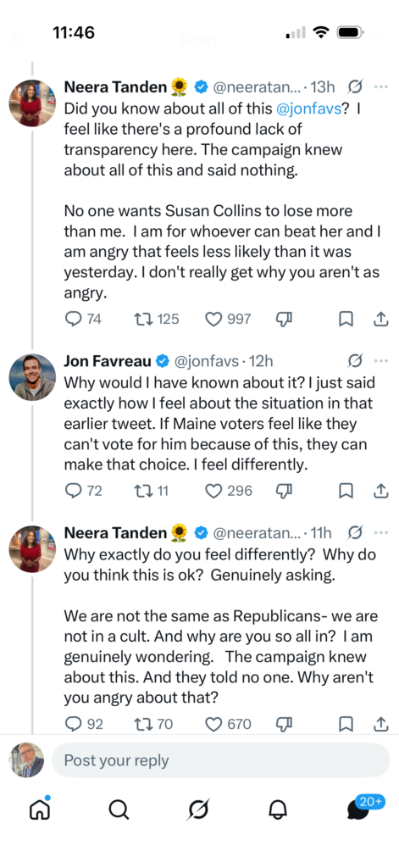View Jon Favreau's profile photo
Image resolution: width=399 pixels, height=868 pixels.
click(32, 377)
